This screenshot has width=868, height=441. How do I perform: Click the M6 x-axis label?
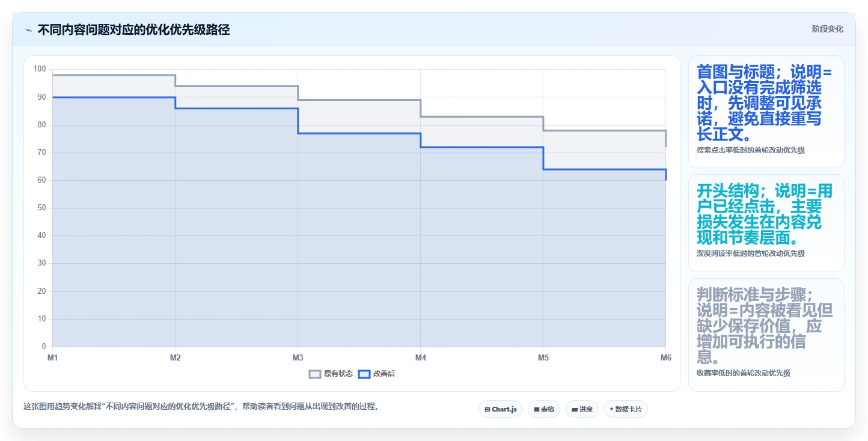pyautogui.click(x=665, y=358)
